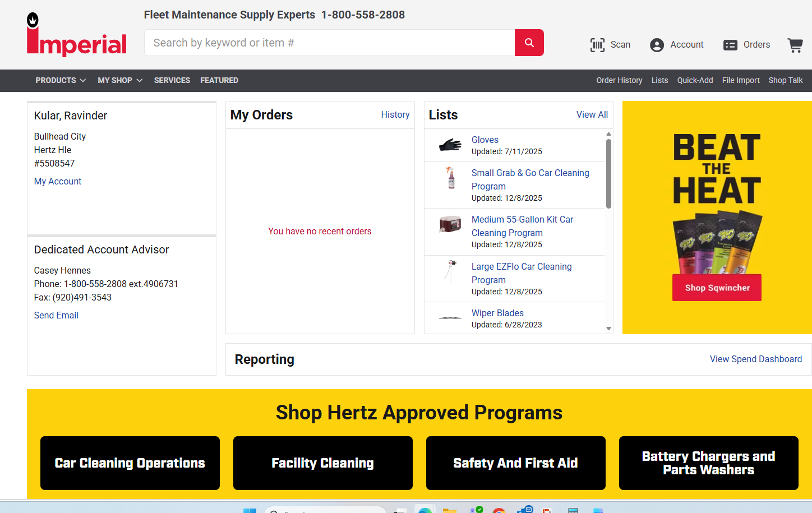The image size is (812, 513).
Task: Open the Windows Start menu
Action: 250,510
